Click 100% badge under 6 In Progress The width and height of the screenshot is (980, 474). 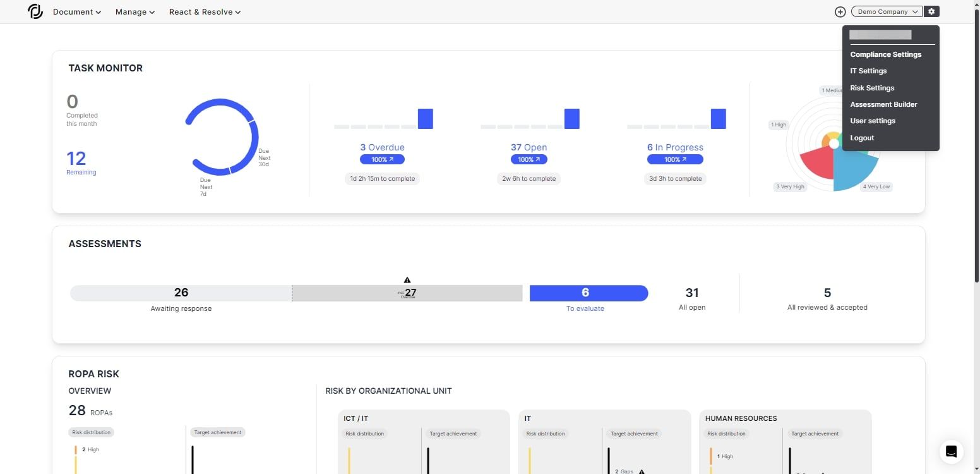pyautogui.click(x=675, y=159)
